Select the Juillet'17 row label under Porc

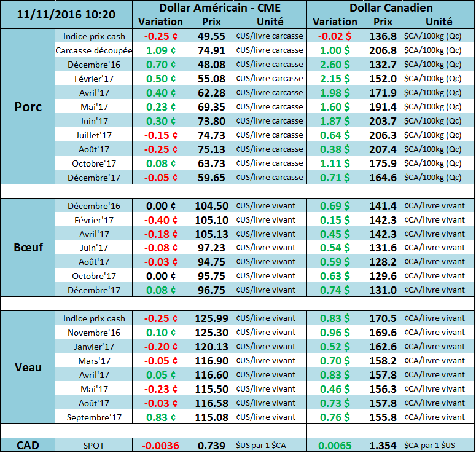point(94,135)
